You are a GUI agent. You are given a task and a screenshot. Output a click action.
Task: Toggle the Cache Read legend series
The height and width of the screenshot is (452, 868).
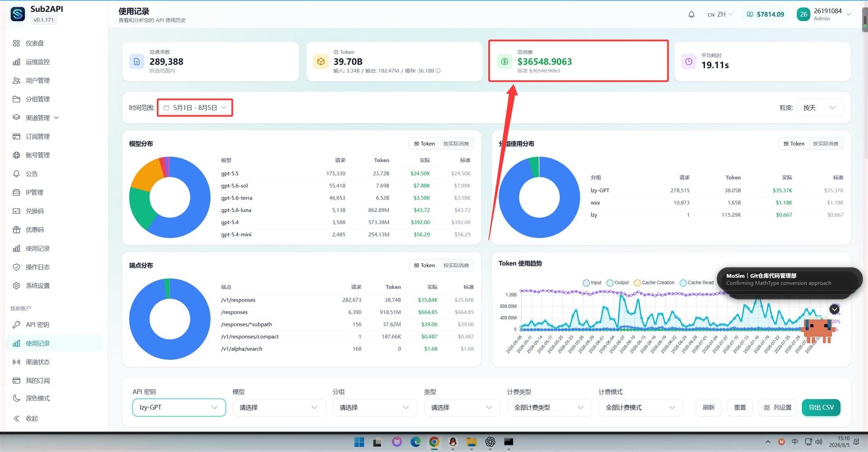point(697,283)
